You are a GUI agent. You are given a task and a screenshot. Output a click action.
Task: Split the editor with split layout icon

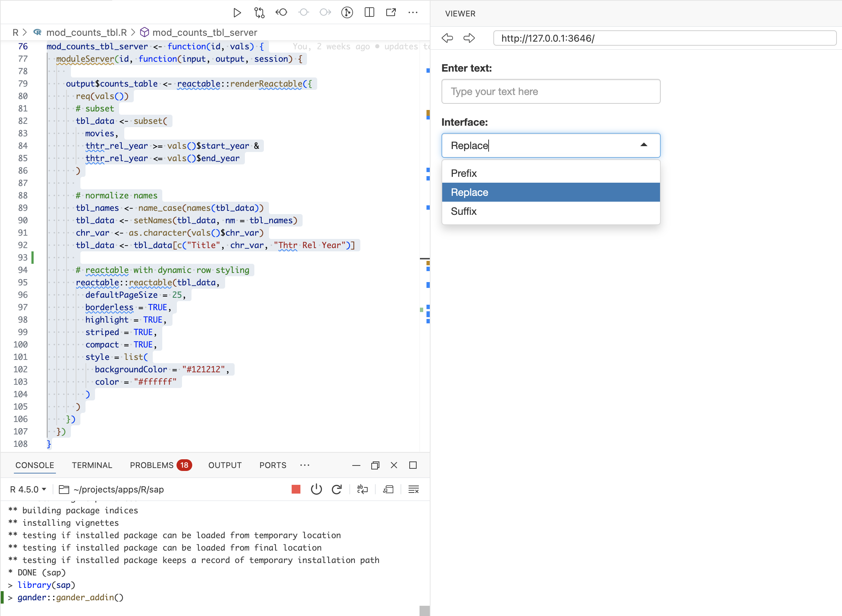point(369,12)
